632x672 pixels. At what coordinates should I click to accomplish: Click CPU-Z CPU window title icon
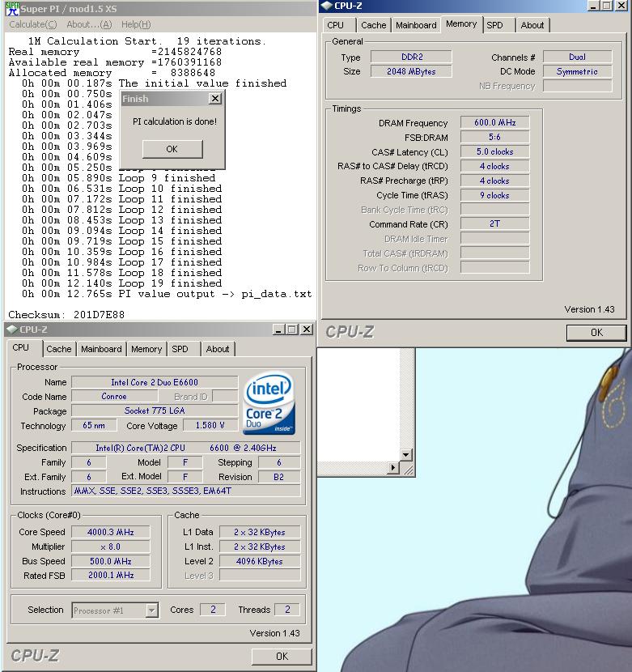click(x=12, y=330)
